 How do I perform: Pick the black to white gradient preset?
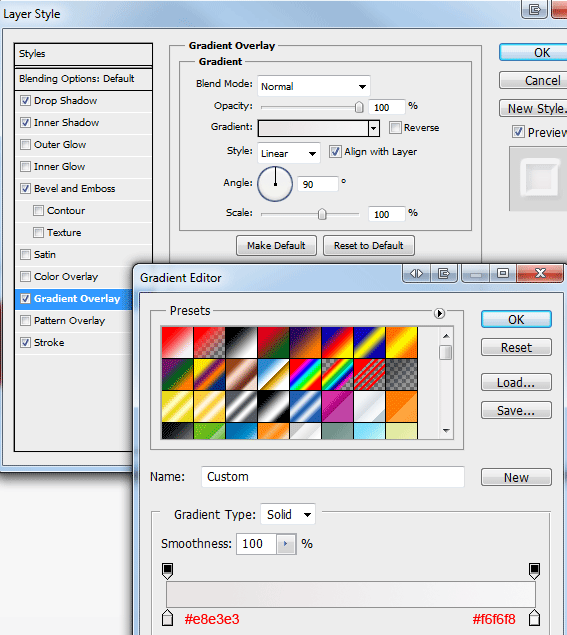point(241,342)
